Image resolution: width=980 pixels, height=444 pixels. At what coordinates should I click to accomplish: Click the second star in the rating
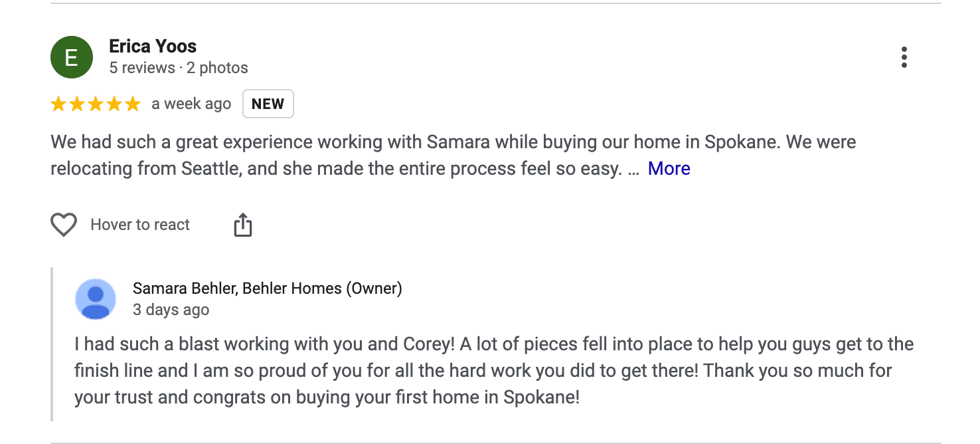pos(77,104)
